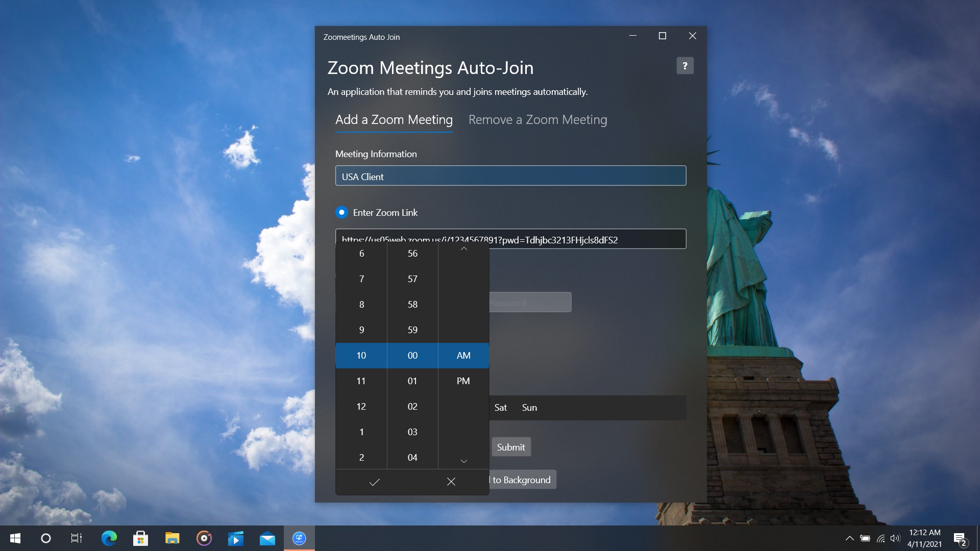Click the USA Client meeting information field

point(510,176)
